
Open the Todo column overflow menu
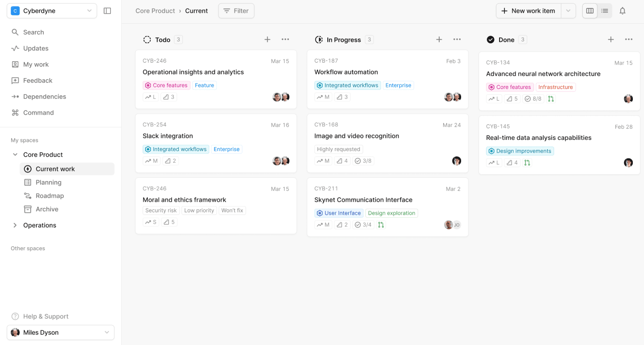[285, 39]
